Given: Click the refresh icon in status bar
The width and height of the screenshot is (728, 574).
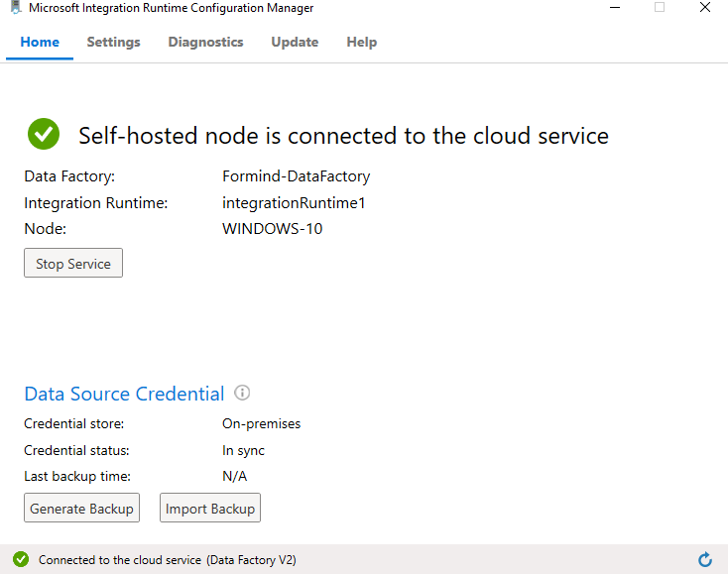Looking at the screenshot, I should tap(705, 559).
